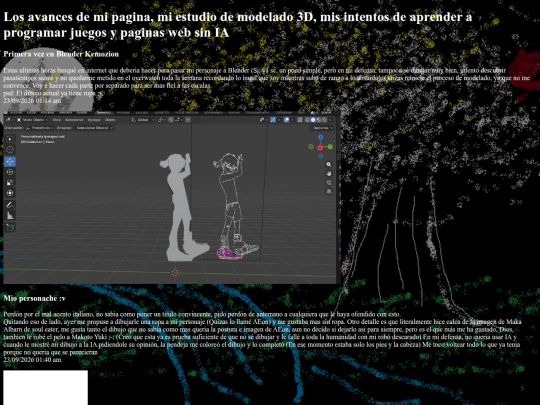Toggle viewport overlays visibility

287,120
